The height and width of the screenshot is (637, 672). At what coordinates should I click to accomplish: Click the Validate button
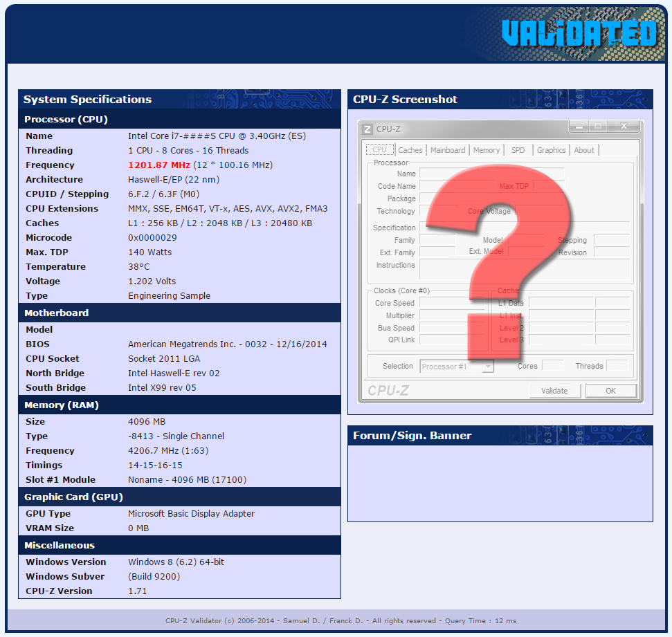click(554, 391)
